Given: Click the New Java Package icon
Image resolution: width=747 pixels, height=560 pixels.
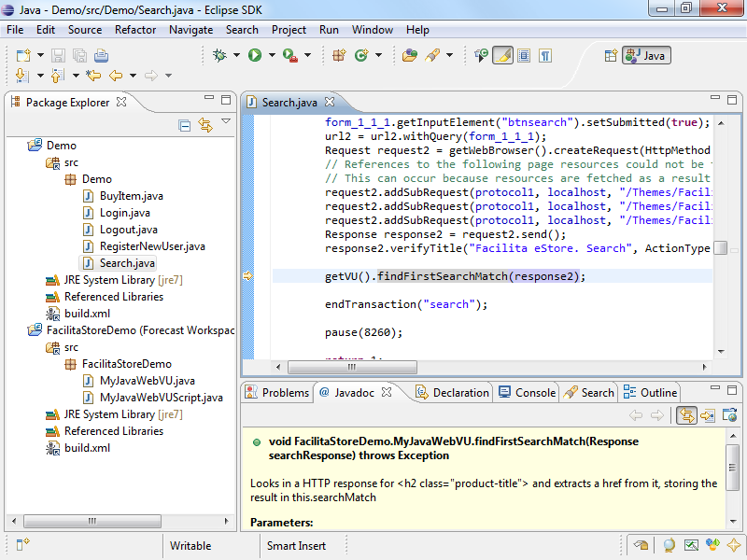Looking at the screenshot, I should click(x=339, y=55).
